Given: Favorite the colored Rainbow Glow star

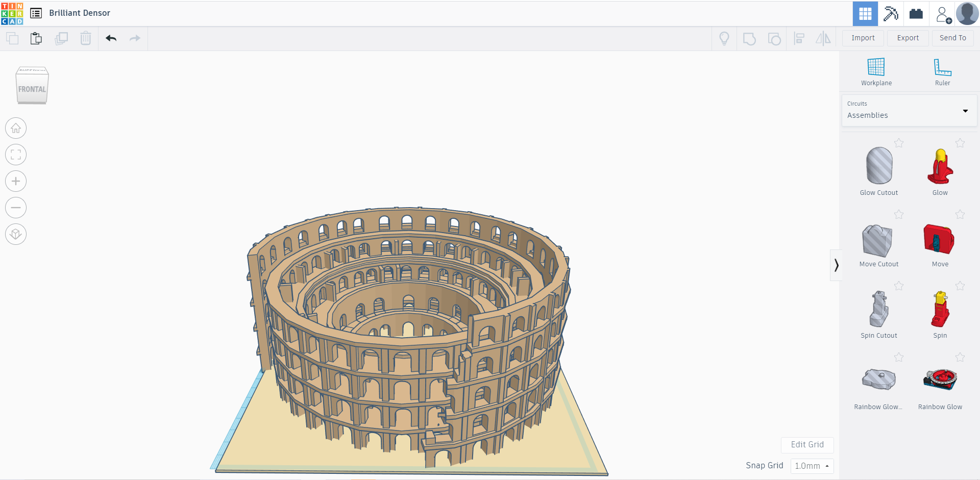Looking at the screenshot, I should (x=960, y=358).
